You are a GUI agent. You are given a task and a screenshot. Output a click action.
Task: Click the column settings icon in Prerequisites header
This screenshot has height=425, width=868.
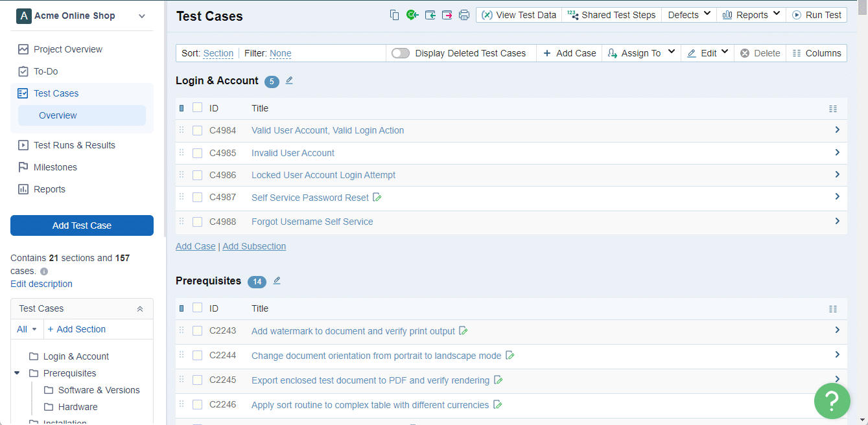833,309
